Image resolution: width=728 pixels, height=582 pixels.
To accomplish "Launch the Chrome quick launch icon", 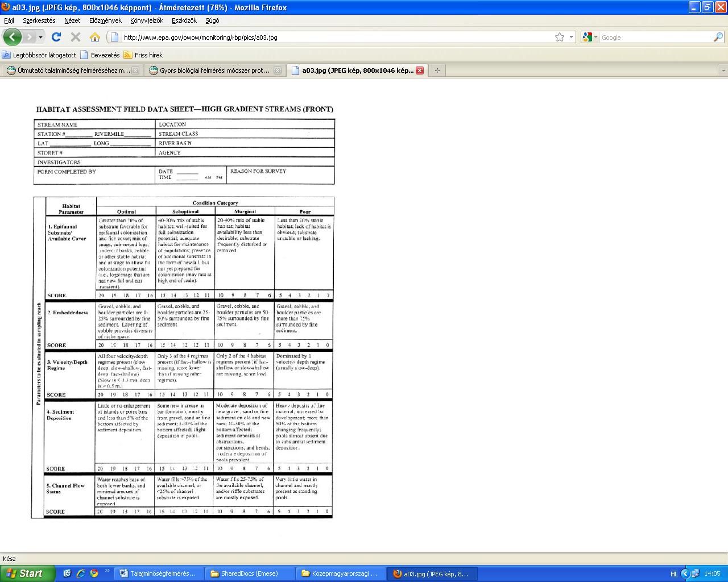I will (94, 573).
